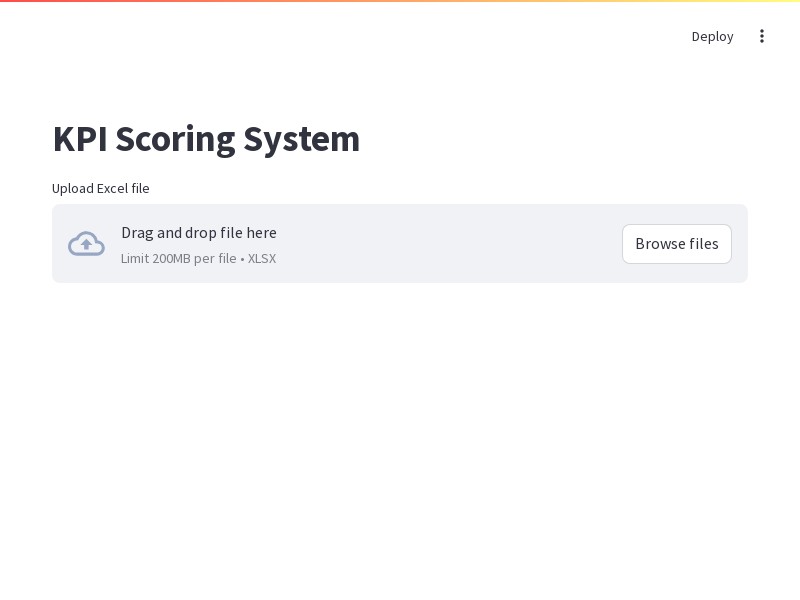Click the word 'Scoring' in the heading
This screenshot has width=800, height=600.
click(175, 139)
